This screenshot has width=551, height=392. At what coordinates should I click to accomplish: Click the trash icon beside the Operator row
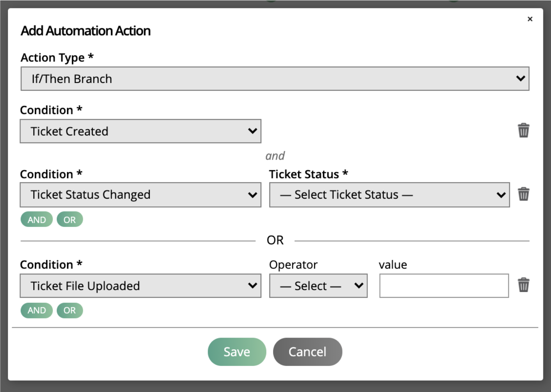click(523, 285)
